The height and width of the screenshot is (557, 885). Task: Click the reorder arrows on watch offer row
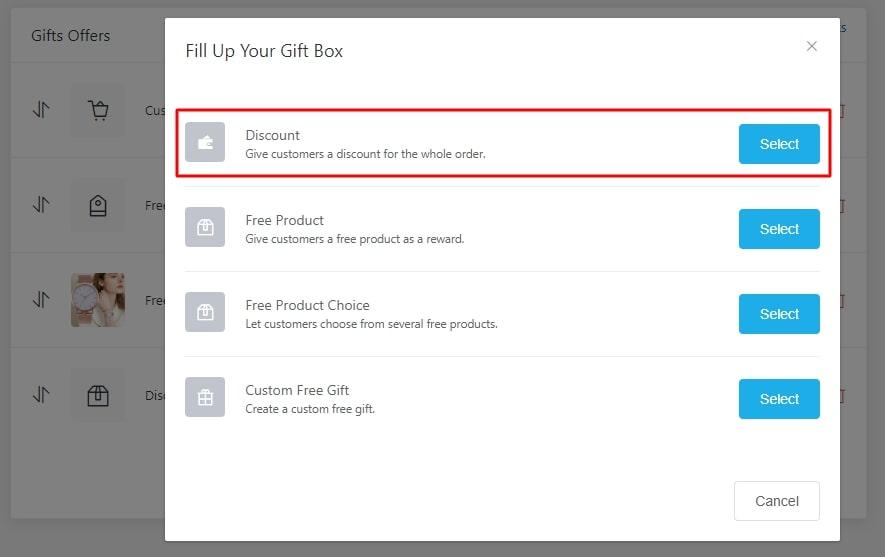coord(41,300)
